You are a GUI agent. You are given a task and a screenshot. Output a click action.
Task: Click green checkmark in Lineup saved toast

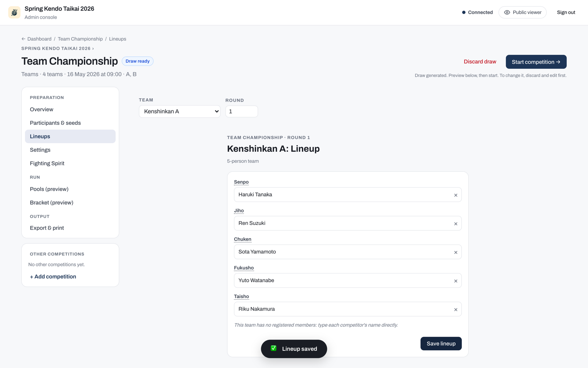pyautogui.click(x=273, y=348)
